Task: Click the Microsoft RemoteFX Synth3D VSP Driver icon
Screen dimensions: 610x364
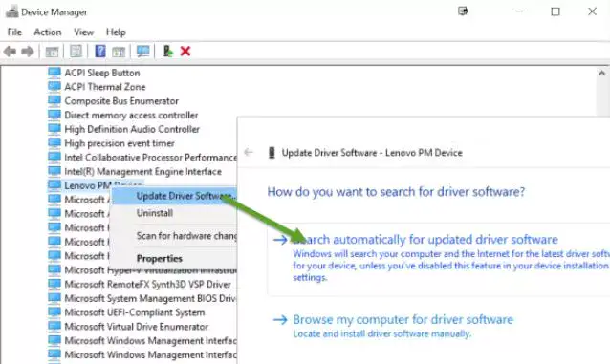Action: 54,284
